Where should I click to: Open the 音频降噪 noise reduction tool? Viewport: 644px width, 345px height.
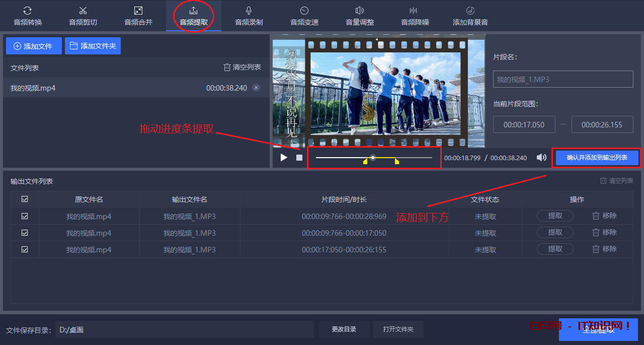point(415,16)
